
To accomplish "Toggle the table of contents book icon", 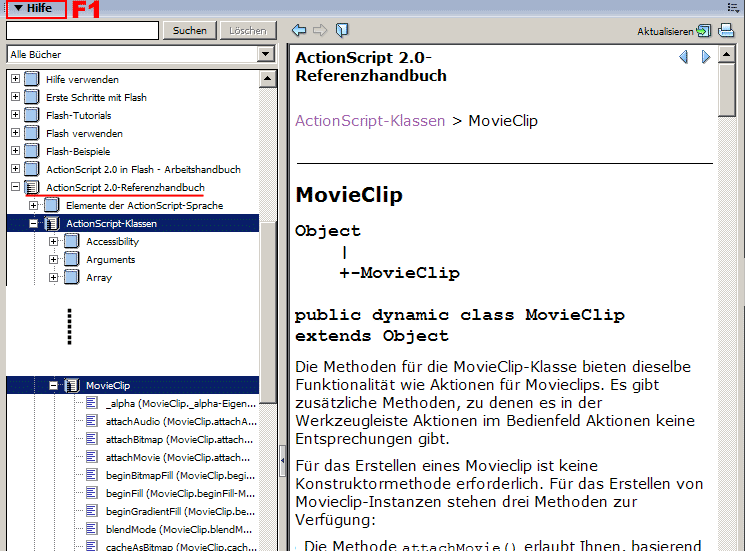I will click(x=342, y=30).
